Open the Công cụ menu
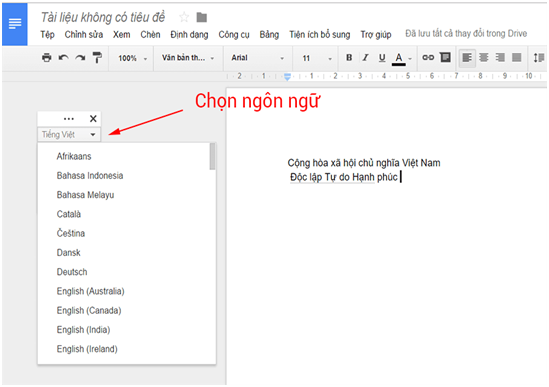549x387 pixels. click(234, 35)
